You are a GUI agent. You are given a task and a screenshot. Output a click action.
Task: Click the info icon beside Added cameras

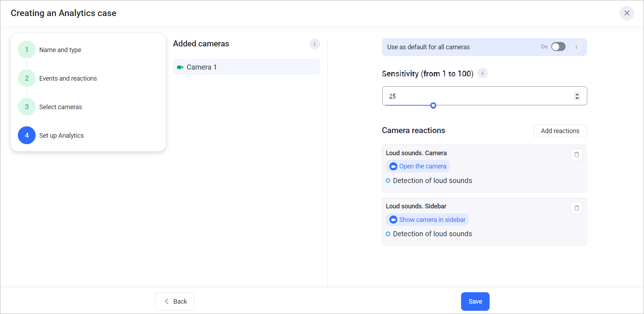tap(315, 44)
